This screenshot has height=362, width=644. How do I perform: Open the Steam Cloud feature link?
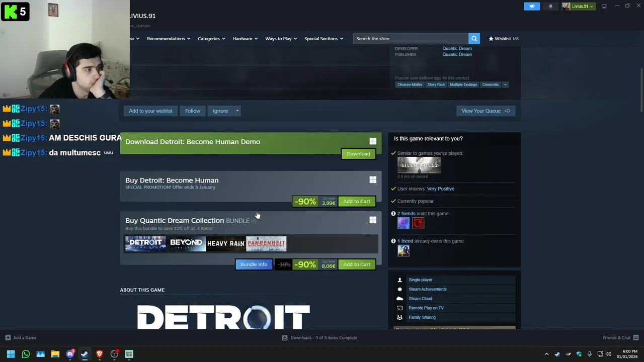[420, 299]
